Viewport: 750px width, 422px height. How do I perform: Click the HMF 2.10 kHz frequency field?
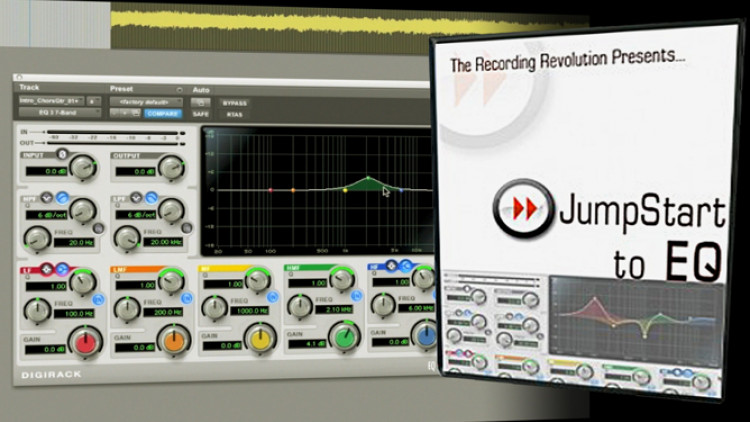pyautogui.click(x=334, y=309)
